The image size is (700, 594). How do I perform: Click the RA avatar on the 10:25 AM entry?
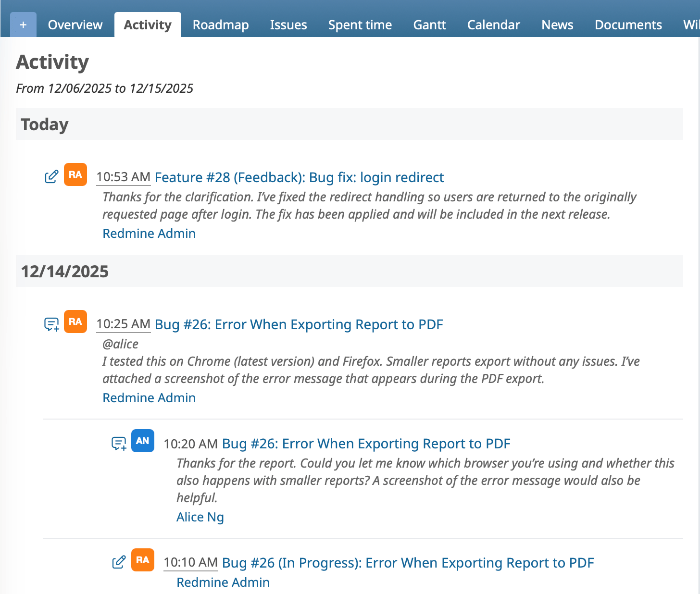(x=75, y=322)
